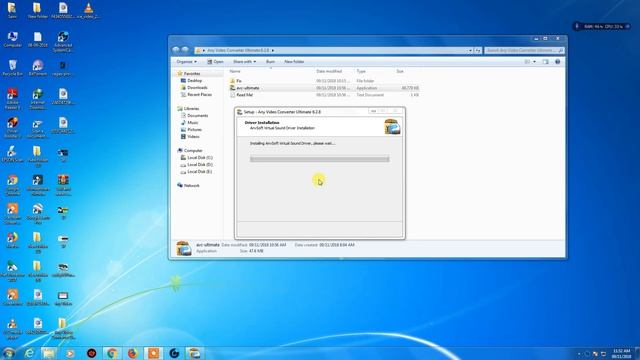640x360 pixels.
Task: Open Desktop in the navigation pane
Action: tap(195, 81)
